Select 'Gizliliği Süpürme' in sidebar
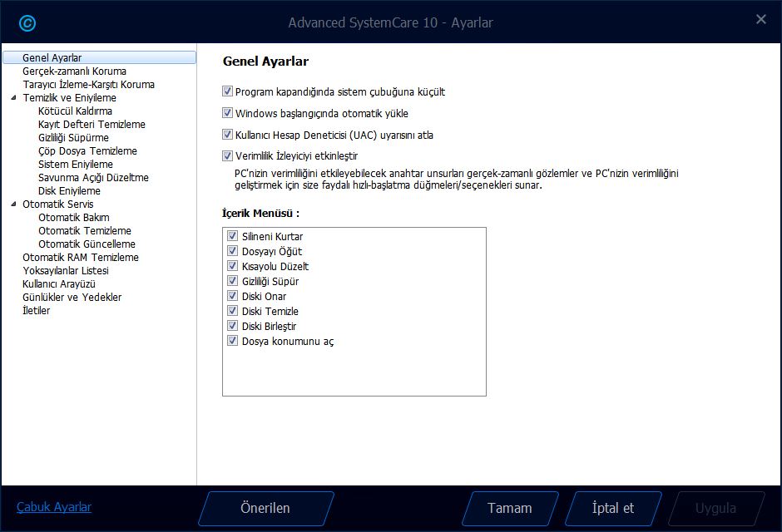The width and height of the screenshot is (782, 532). (73, 137)
